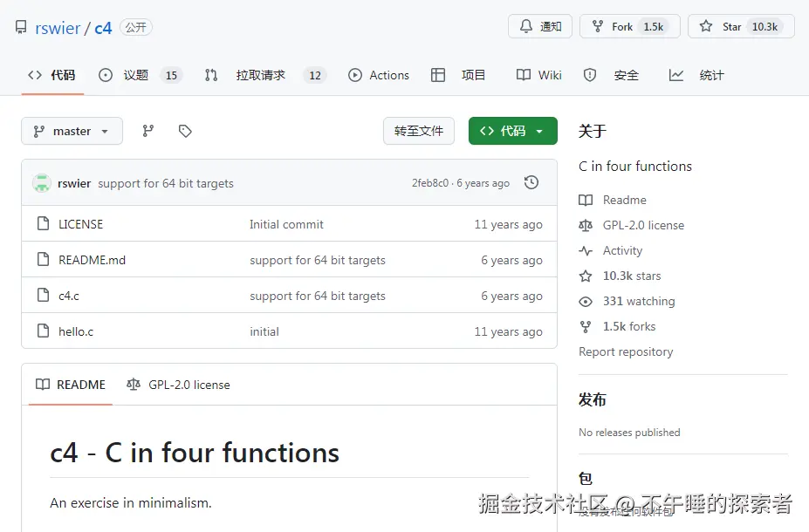The image size is (809, 532).
Task: Switch to the 代码 code tab
Action: (52, 75)
